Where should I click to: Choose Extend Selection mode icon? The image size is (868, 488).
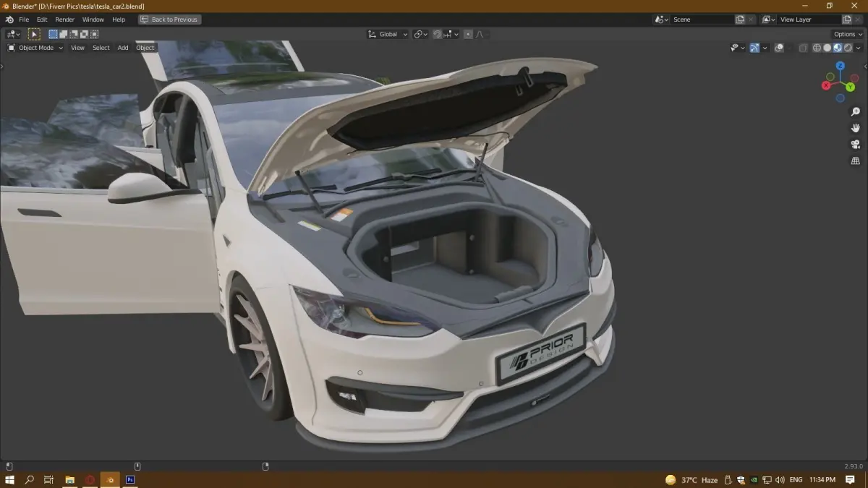click(63, 34)
